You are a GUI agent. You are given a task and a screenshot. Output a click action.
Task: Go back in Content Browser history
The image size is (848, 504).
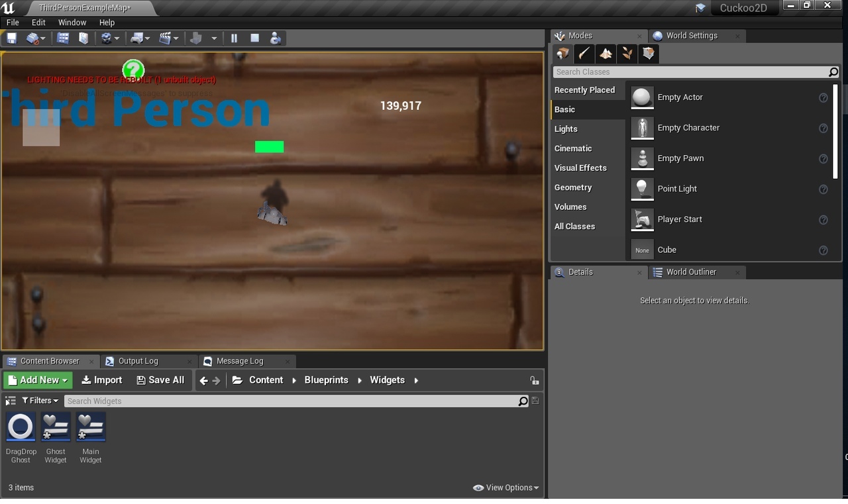point(203,381)
